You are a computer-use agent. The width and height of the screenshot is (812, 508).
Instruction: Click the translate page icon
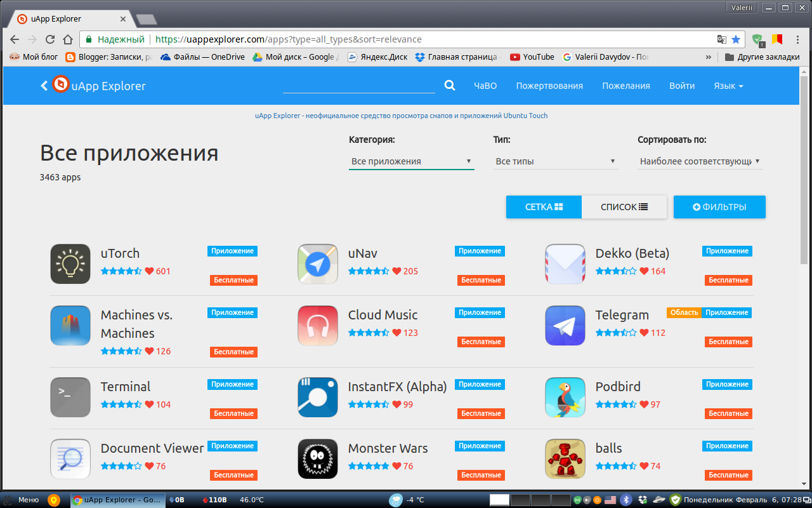(x=721, y=39)
